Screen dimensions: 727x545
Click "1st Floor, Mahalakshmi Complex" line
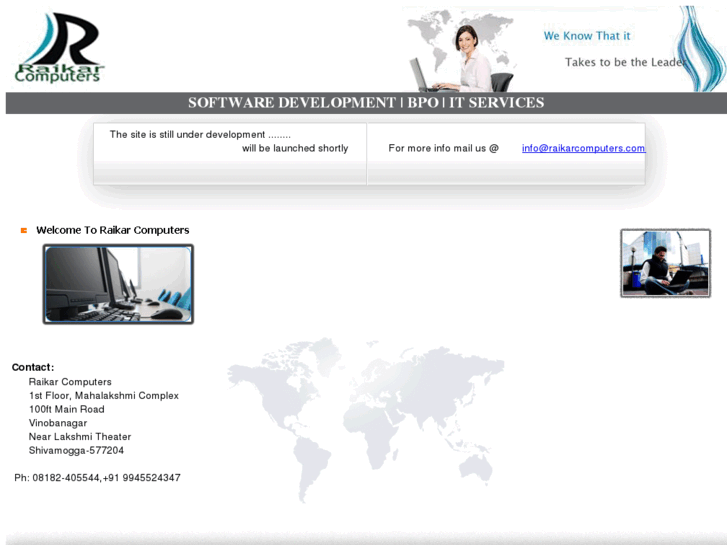pyautogui.click(x=104, y=396)
